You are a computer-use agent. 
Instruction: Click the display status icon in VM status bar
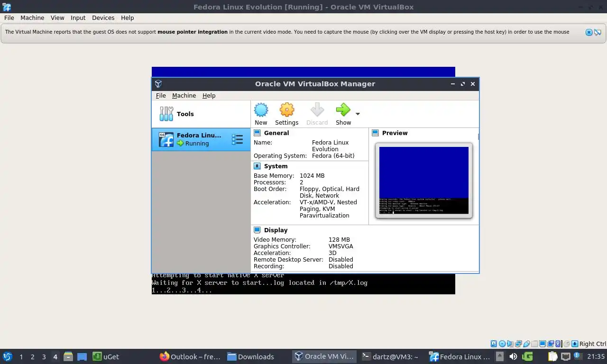pos(543,344)
